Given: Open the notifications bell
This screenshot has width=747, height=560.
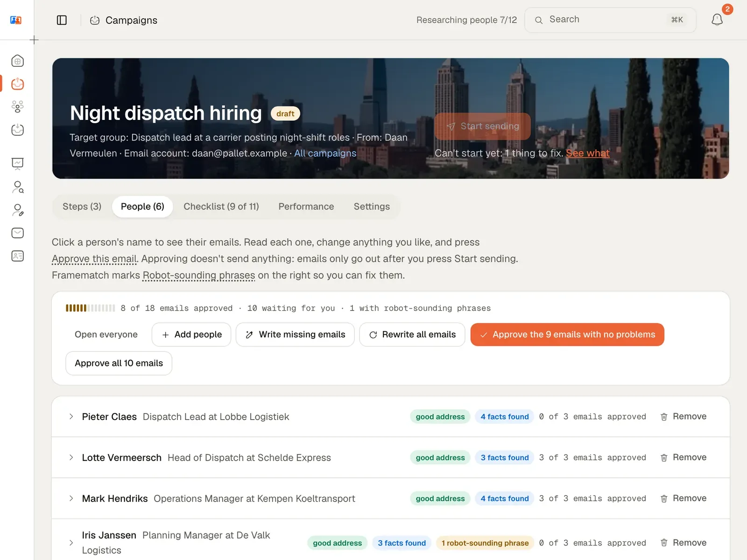Looking at the screenshot, I should click(x=717, y=20).
